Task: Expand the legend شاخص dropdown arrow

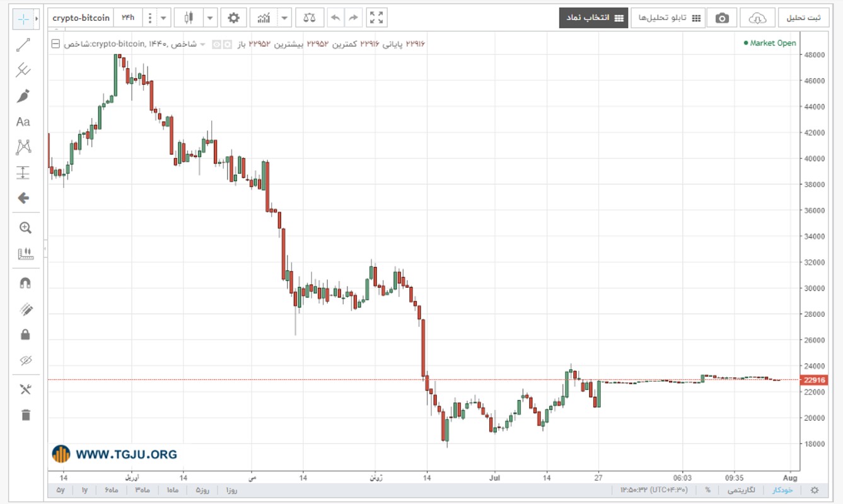Action: [203, 44]
